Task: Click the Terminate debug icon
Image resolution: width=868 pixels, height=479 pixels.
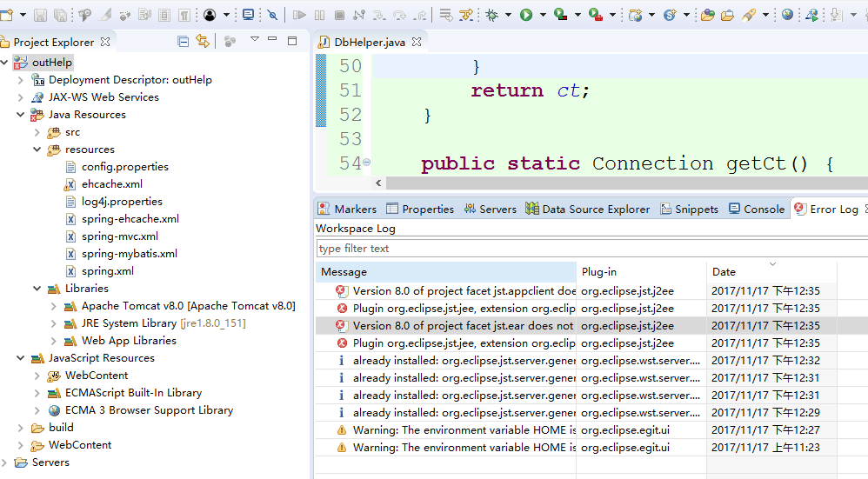Action: (x=339, y=15)
